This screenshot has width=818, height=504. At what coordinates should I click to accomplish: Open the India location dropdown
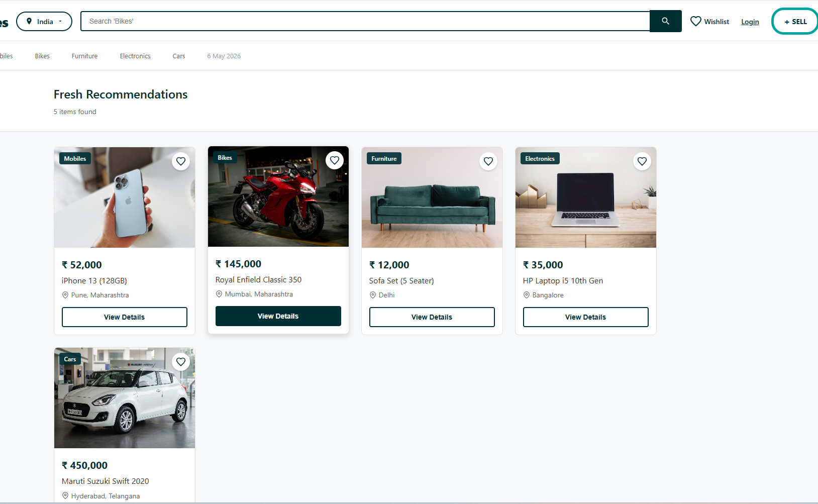pos(44,22)
